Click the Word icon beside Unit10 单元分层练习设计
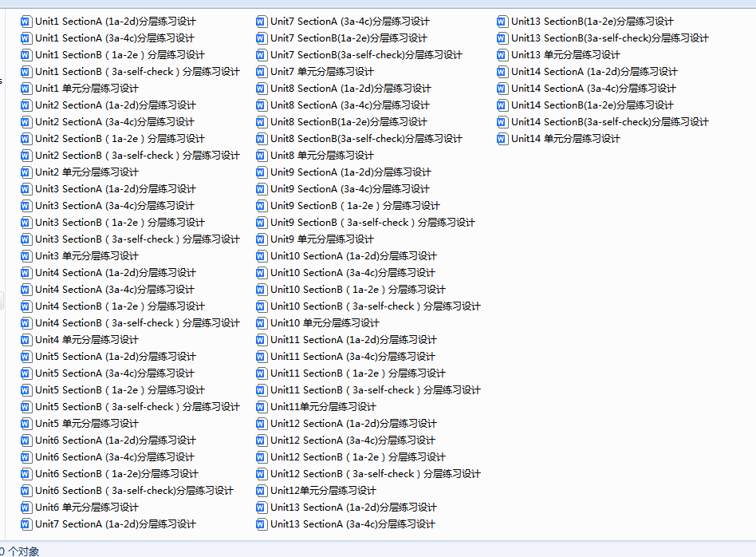 tap(262, 323)
